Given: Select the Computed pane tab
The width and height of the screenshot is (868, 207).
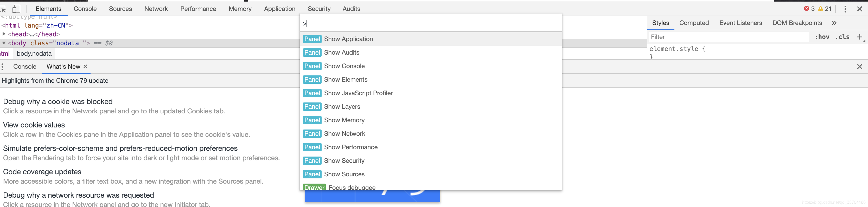Looking at the screenshot, I should coord(694,23).
